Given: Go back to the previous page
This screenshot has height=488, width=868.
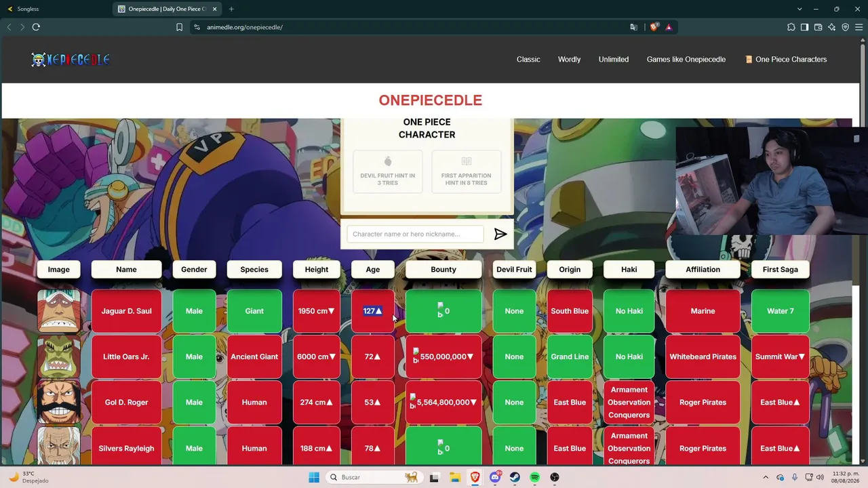Looking at the screenshot, I should pyautogui.click(x=9, y=27).
